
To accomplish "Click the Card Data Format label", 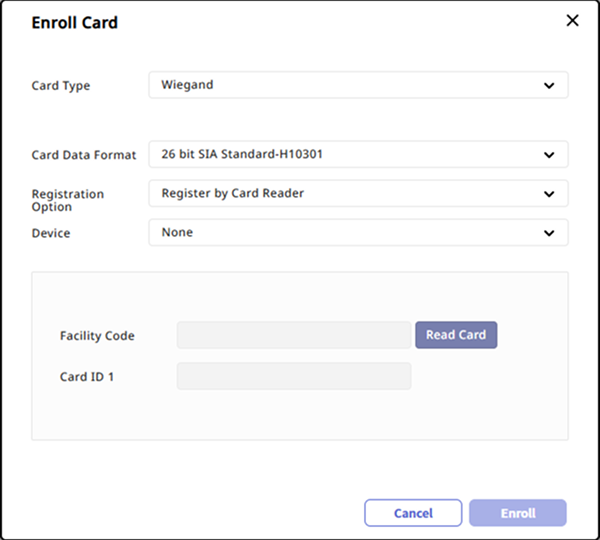I will tap(84, 156).
